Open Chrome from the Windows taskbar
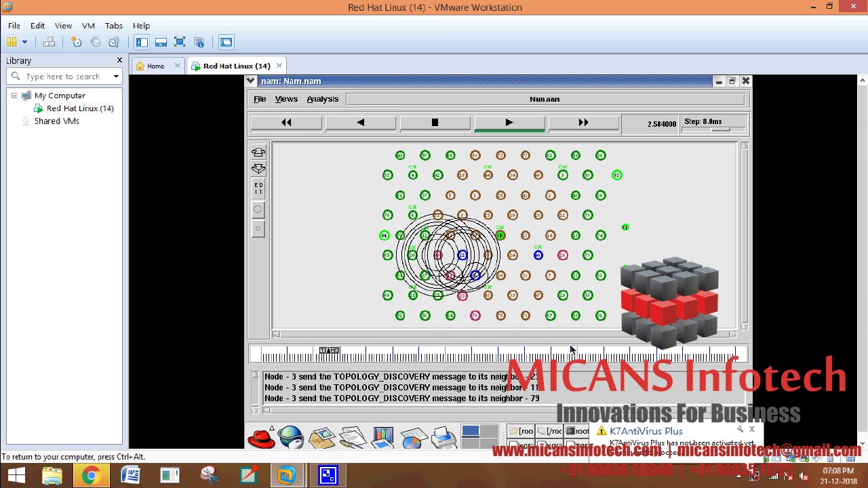 90,476
